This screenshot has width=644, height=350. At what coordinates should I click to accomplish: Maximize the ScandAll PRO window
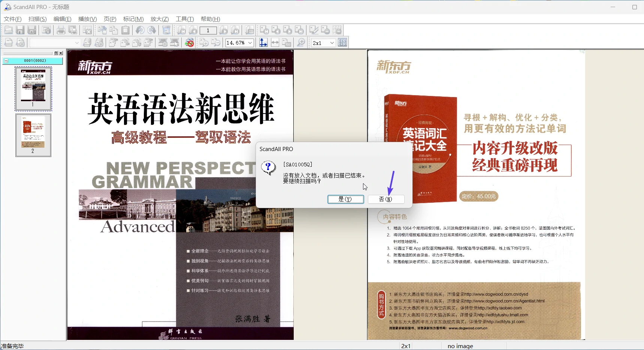pyautogui.click(x=634, y=7)
